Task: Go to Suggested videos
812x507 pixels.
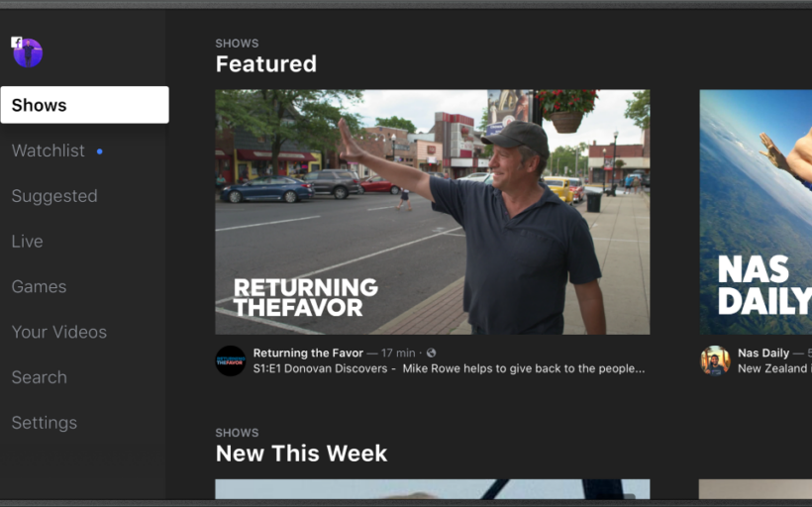Action: click(x=54, y=196)
